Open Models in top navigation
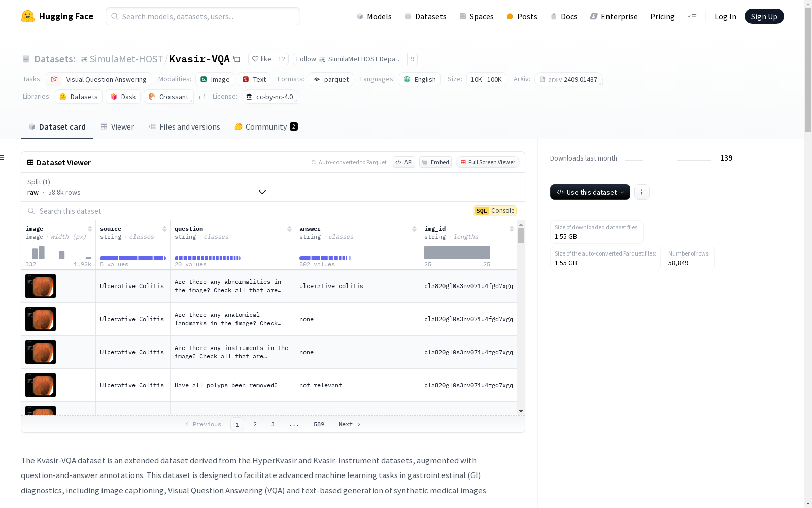 374,16
